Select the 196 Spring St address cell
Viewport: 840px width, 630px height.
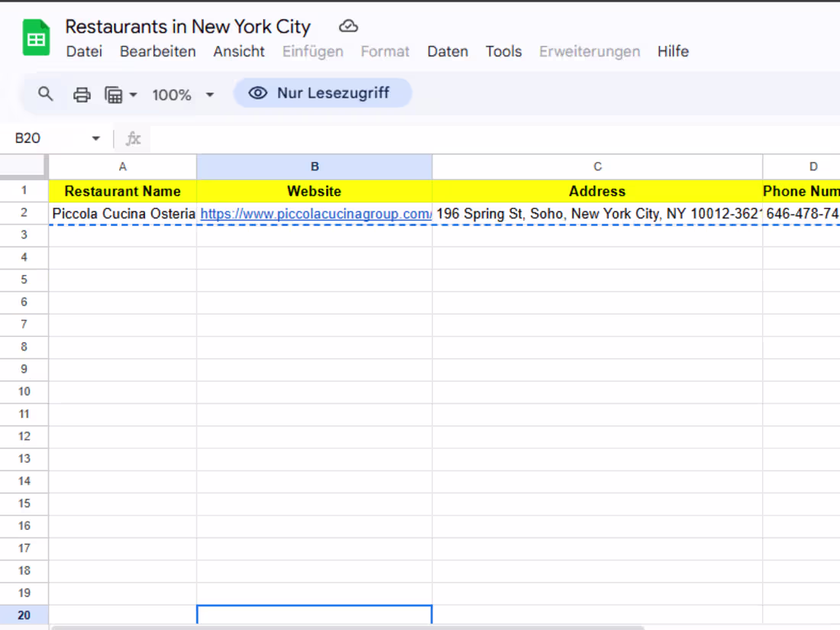click(597, 214)
